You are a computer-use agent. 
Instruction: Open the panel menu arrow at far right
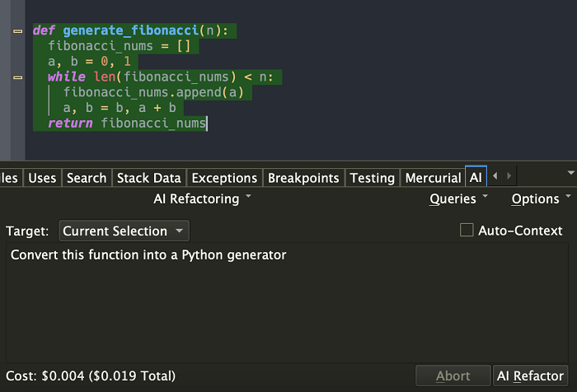(x=571, y=174)
